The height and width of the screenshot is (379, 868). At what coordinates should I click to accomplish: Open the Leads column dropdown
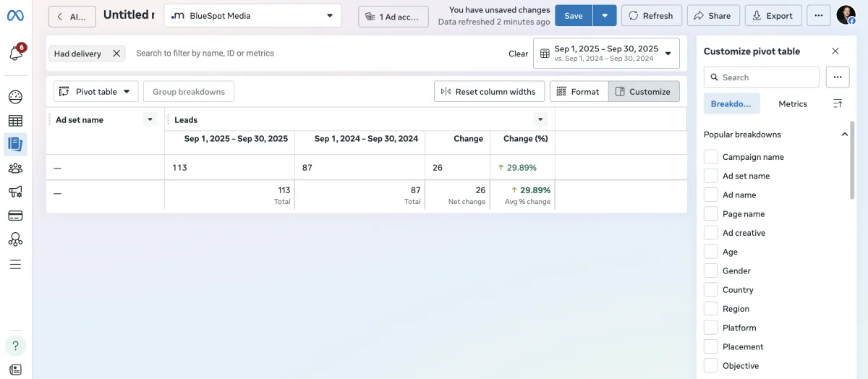click(x=540, y=119)
